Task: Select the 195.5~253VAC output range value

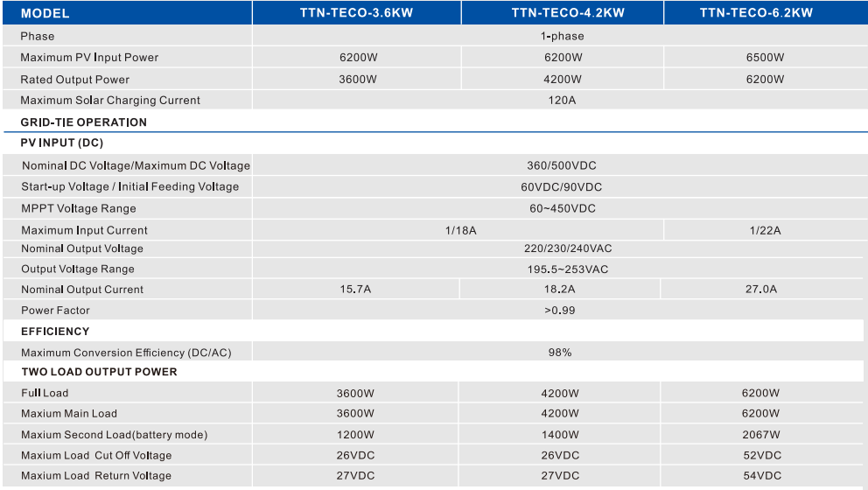Action: click(x=562, y=269)
